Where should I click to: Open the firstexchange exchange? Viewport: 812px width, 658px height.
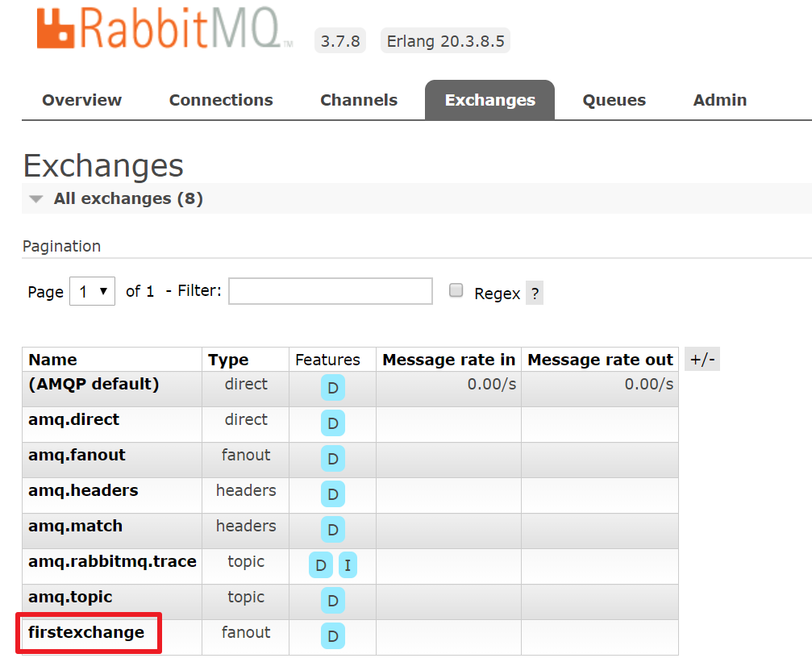[86, 633]
